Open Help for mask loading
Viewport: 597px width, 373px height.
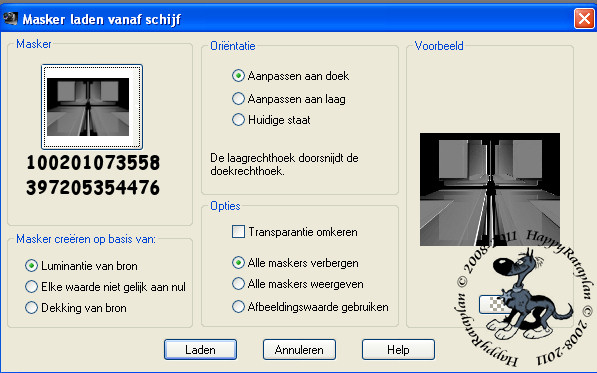398,349
